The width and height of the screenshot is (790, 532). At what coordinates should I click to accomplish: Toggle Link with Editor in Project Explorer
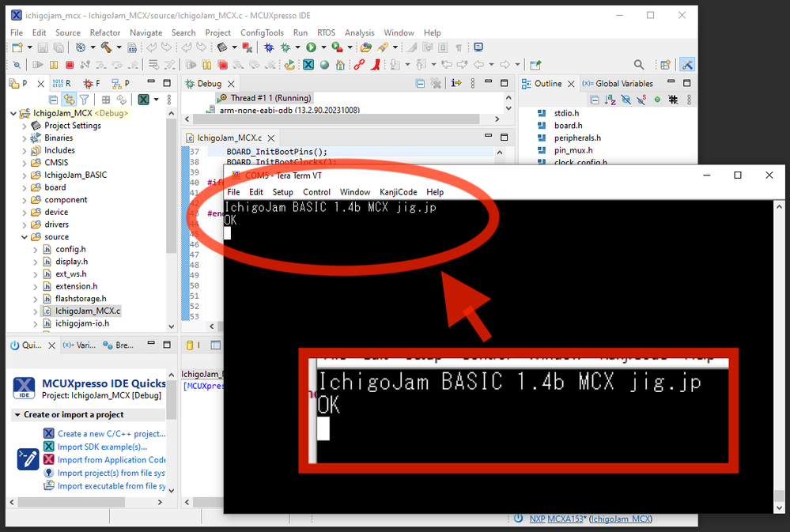69,100
